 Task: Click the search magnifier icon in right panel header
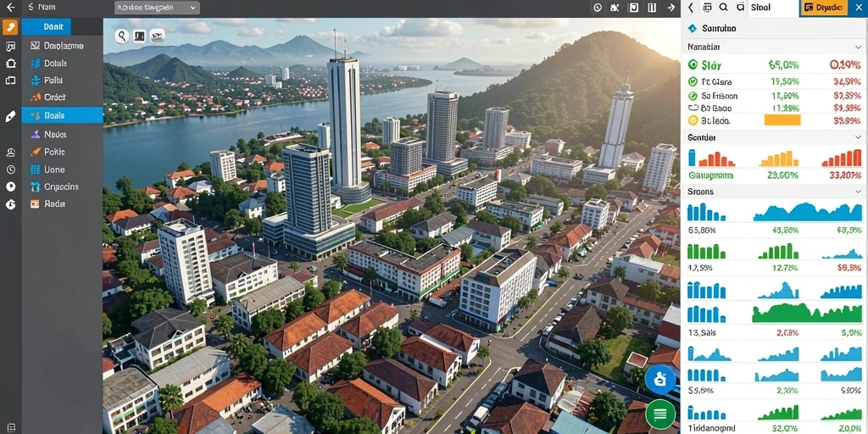[x=724, y=7]
